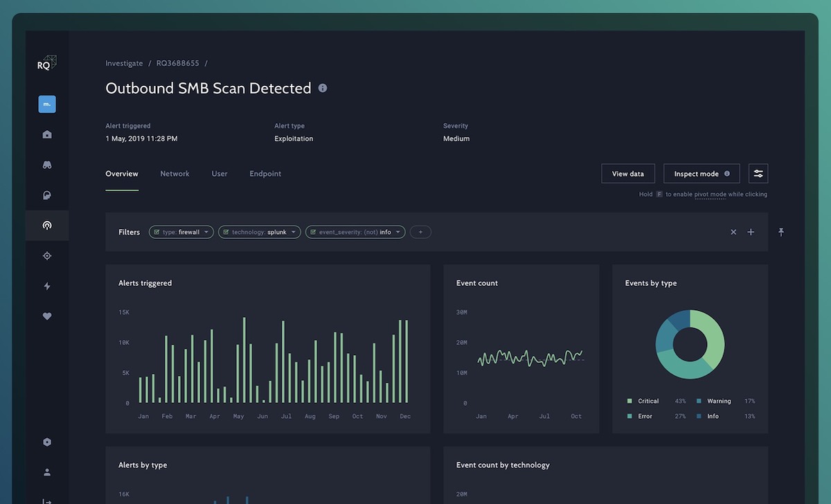
Task: Switch to the Endpoint tab
Action: tap(265, 174)
